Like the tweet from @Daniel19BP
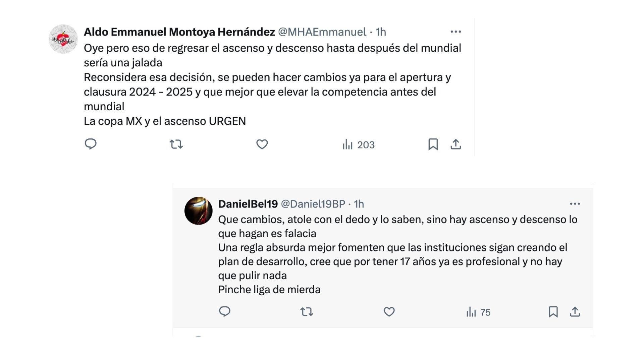The width and height of the screenshot is (644, 362). tap(389, 312)
